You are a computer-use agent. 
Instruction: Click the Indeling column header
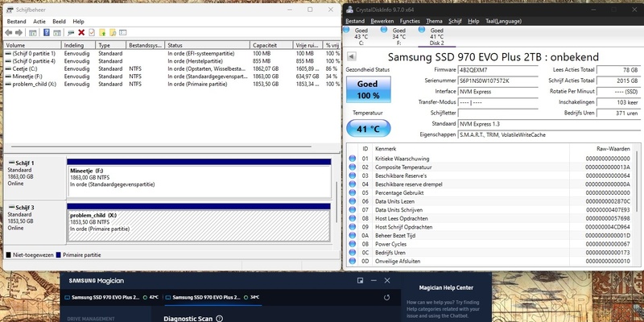click(x=78, y=45)
